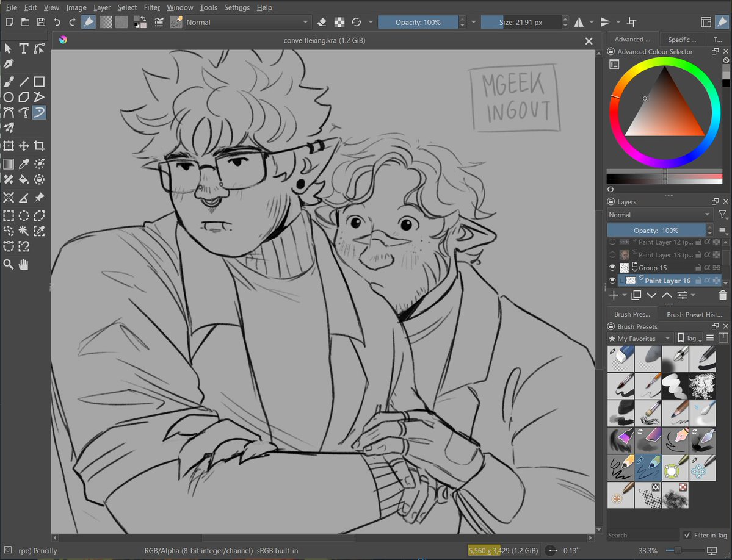Open the brush blending mode Normal dropdown
732x560 pixels.
(x=247, y=22)
